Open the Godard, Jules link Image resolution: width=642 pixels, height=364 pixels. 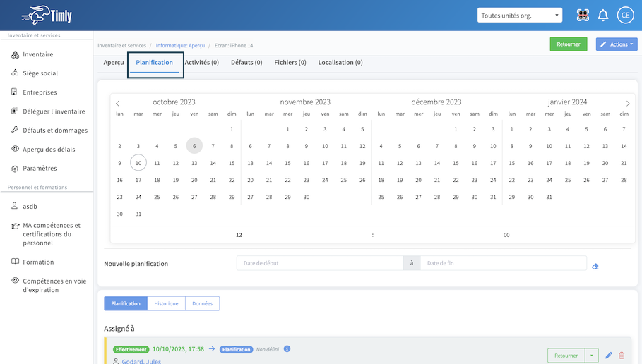pos(141,361)
